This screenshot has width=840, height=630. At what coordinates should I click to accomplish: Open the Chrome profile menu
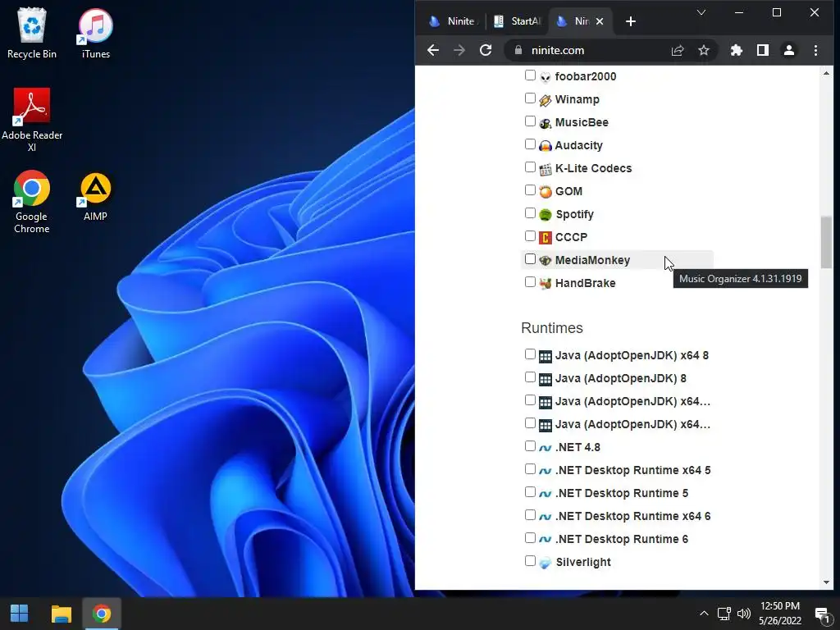[789, 50]
